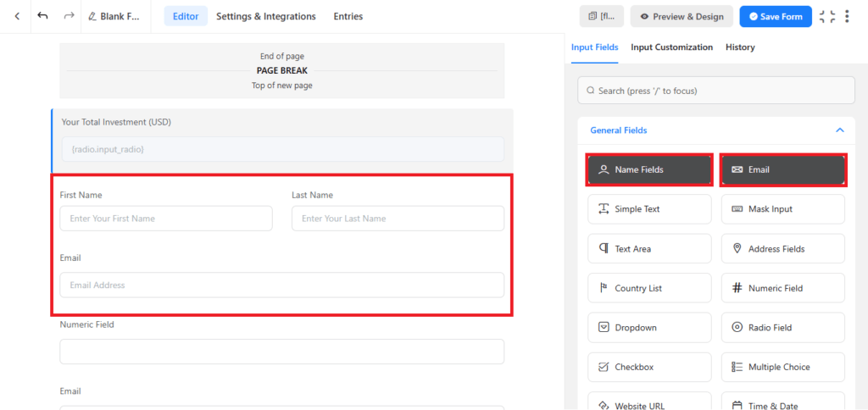This screenshot has width=868, height=410.
Task: Select the PAGE BREAK element
Action: pyautogui.click(x=281, y=71)
